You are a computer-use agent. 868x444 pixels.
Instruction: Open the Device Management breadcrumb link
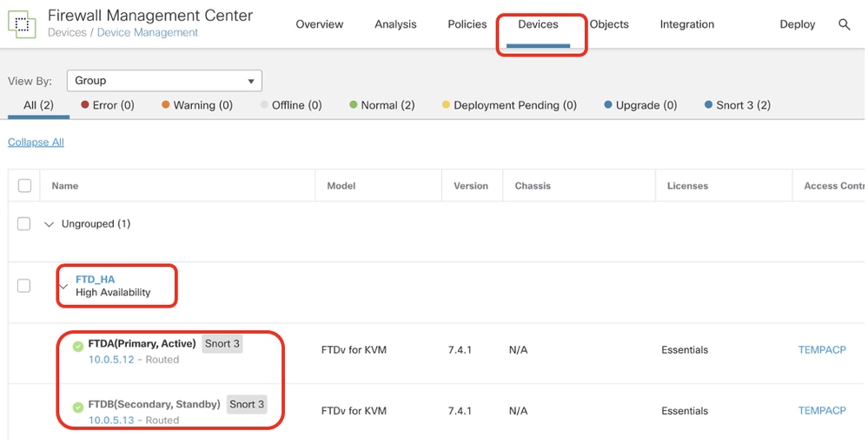click(x=147, y=33)
